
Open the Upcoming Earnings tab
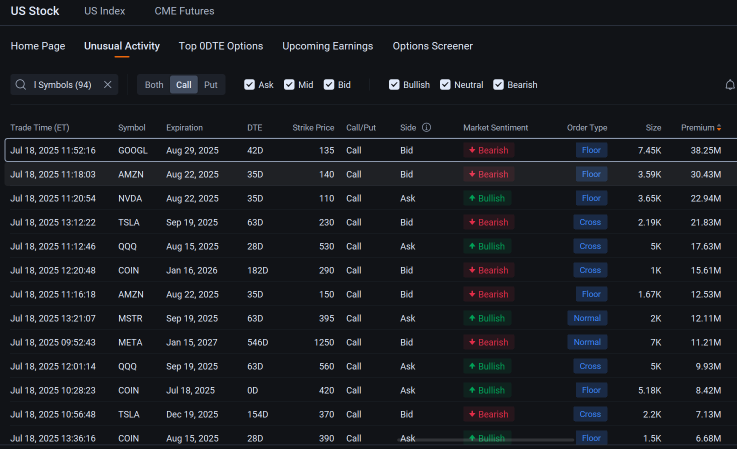coord(328,46)
